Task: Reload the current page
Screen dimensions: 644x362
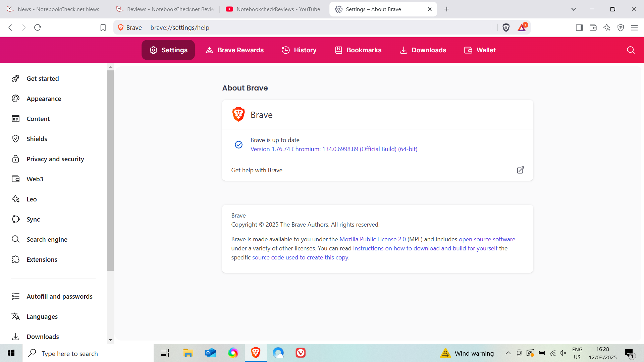Action: click(x=38, y=27)
